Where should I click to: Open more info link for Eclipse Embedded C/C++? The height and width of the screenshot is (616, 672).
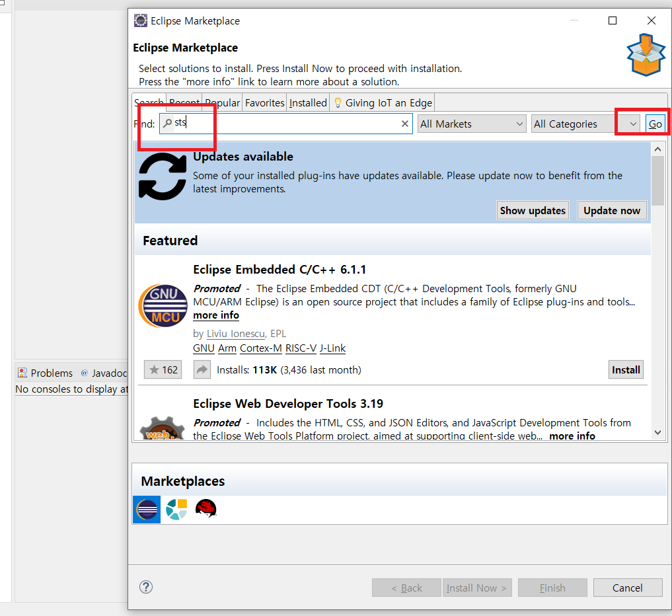click(x=216, y=315)
